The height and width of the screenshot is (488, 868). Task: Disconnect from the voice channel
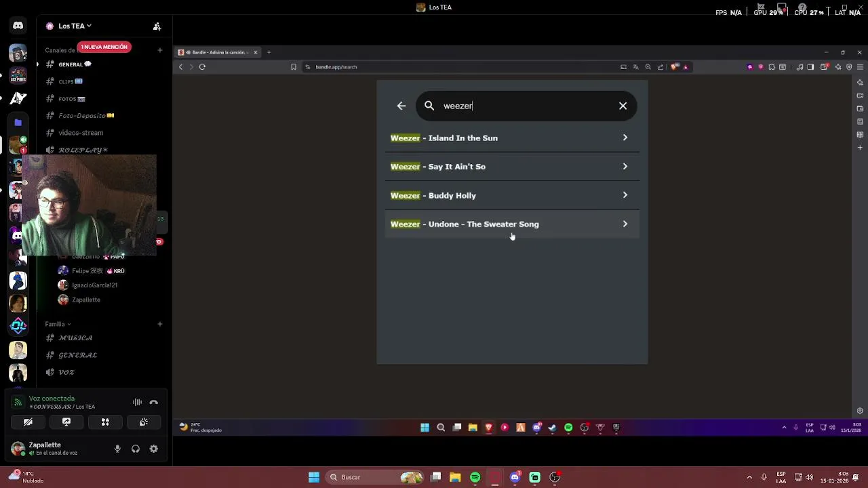click(x=154, y=403)
